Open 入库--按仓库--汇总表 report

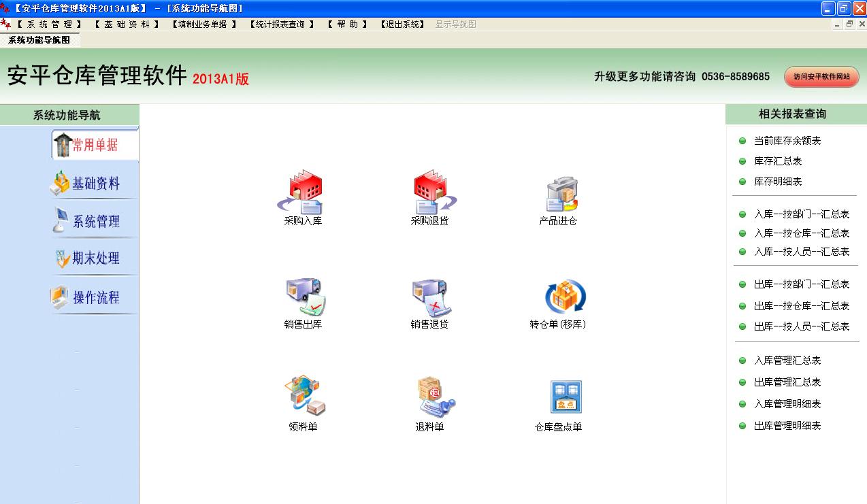coord(802,233)
